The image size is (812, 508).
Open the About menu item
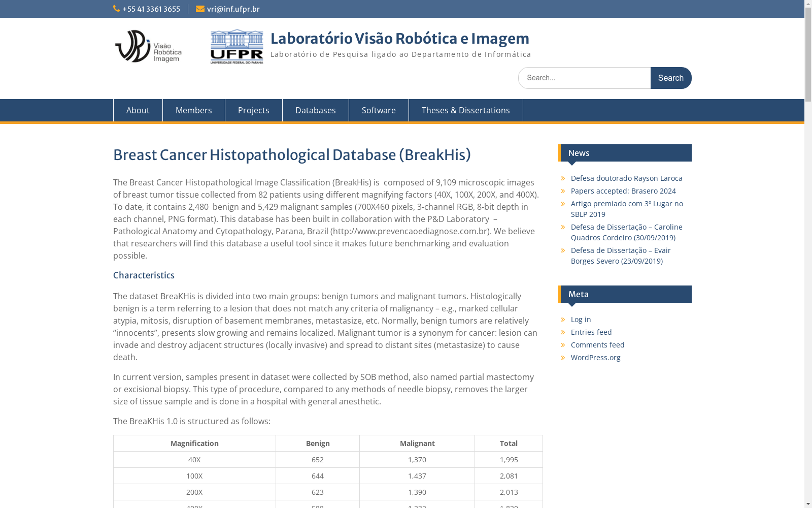(x=138, y=110)
